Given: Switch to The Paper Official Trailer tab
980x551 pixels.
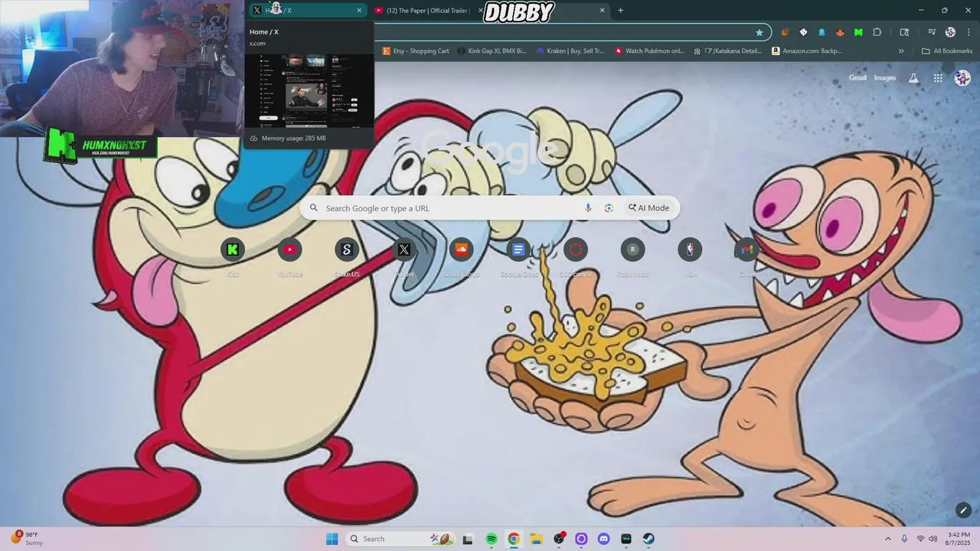Looking at the screenshot, I should coord(429,10).
